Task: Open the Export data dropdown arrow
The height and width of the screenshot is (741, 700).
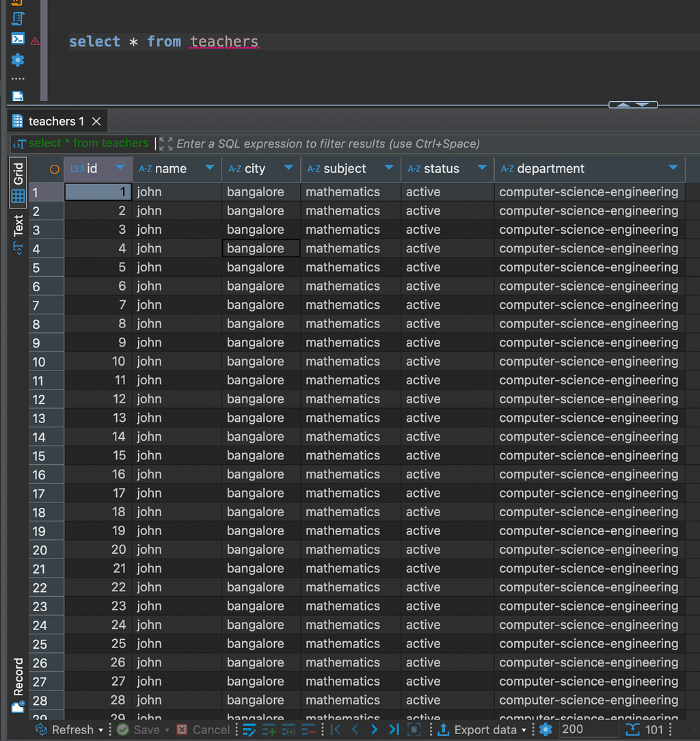Action: tap(524, 731)
